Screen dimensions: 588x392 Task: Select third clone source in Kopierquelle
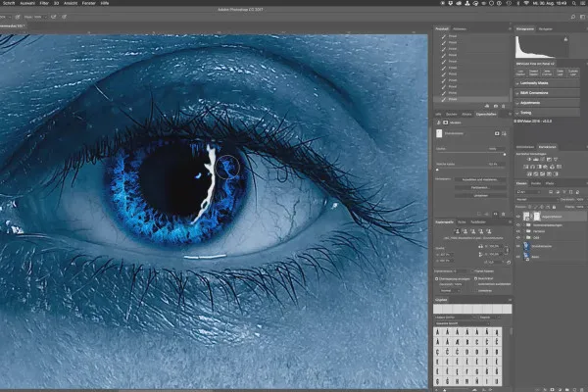(473, 232)
